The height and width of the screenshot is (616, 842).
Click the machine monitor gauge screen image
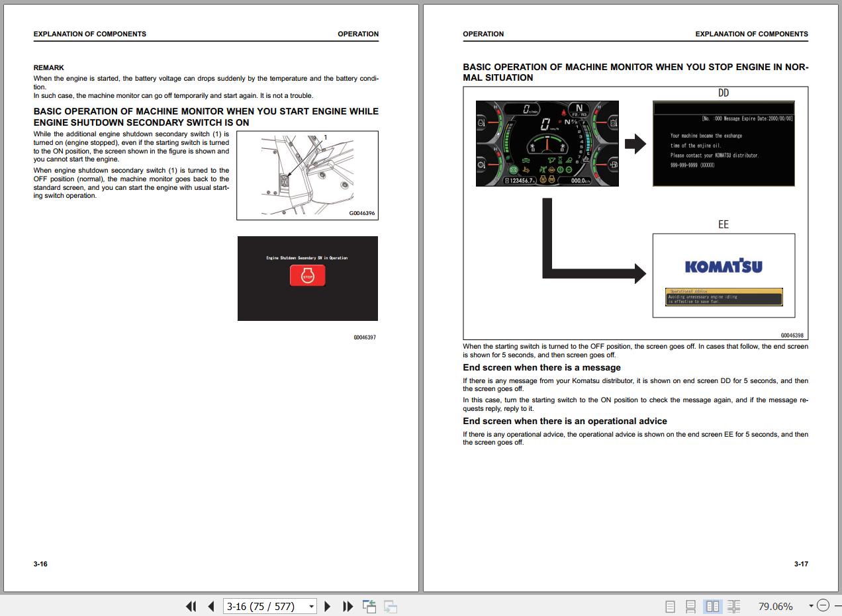pyautogui.click(x=547, y=144)
